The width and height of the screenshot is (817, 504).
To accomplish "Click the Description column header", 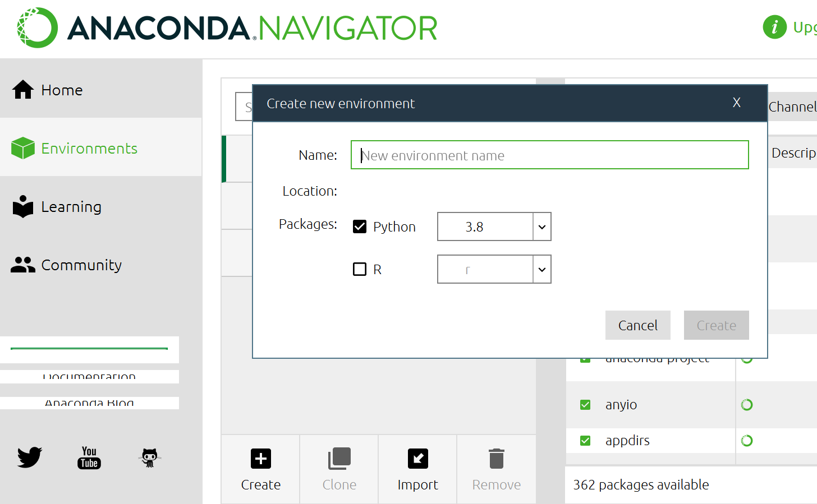I will click(x=793, y=152).
